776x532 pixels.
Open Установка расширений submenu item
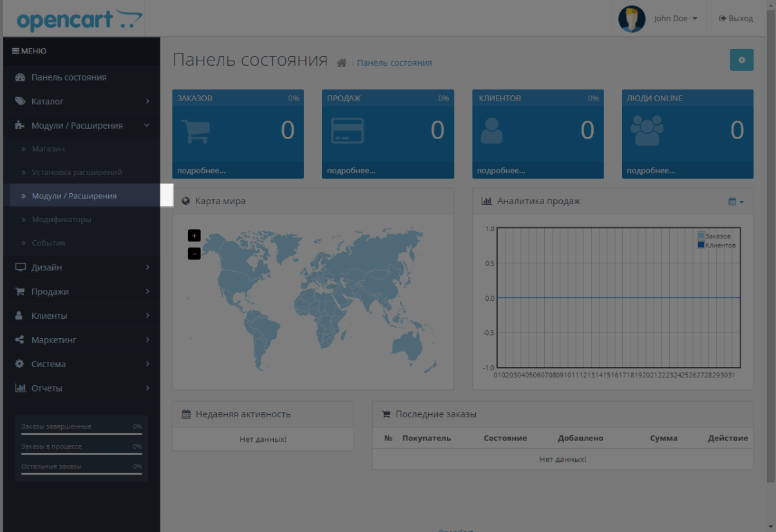click(x=77, y=173)
